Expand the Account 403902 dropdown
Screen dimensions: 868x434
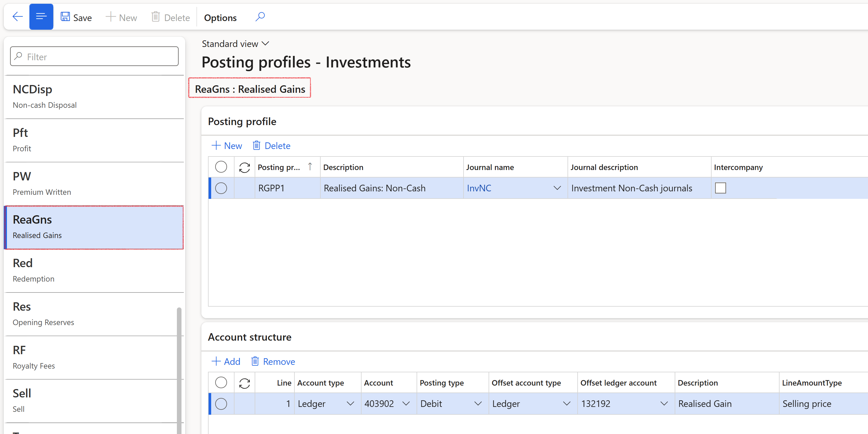pos(406,404)
